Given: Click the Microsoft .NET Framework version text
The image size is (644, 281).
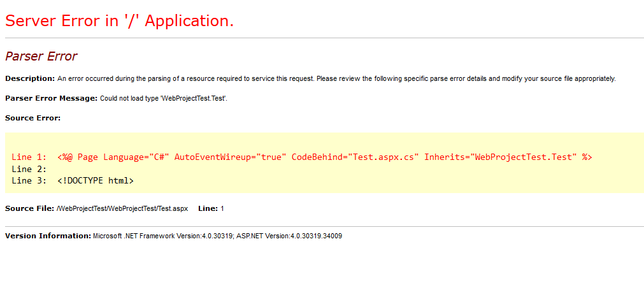Looking at the screenshot, I should point(162,236).
